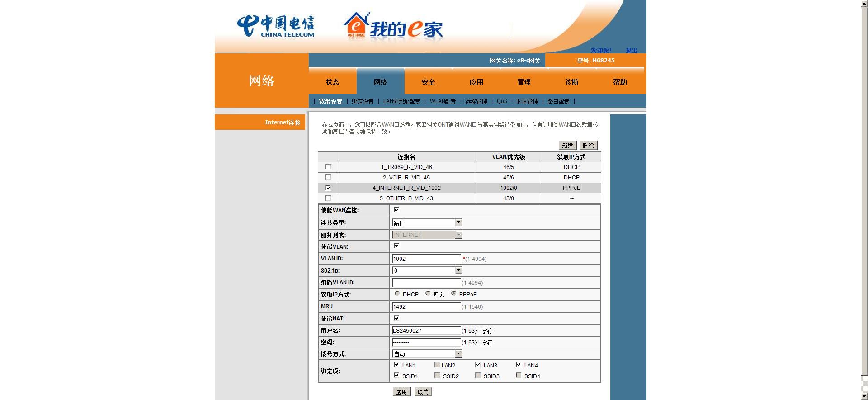
Task: Select the 静态 radio button
Action: coord(428,293)
